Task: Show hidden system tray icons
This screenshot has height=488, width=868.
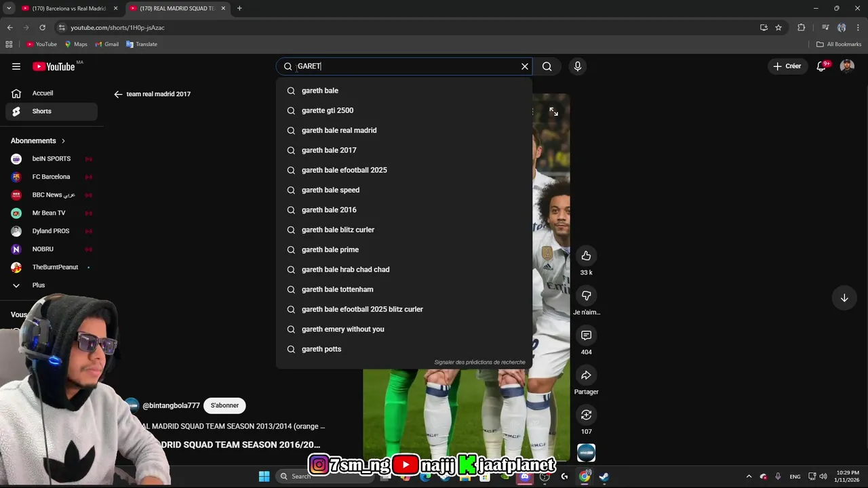Action: pyautogui.click(x=749, y=476)
